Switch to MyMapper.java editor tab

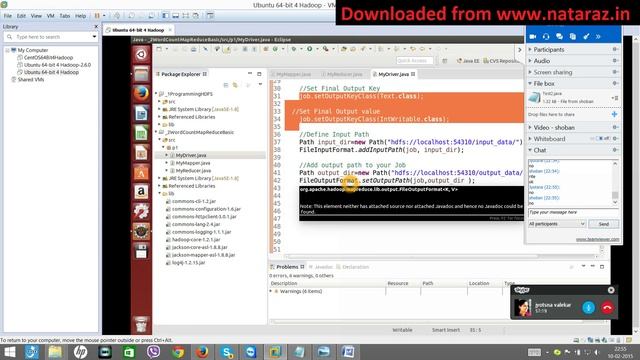click(292, 74)
